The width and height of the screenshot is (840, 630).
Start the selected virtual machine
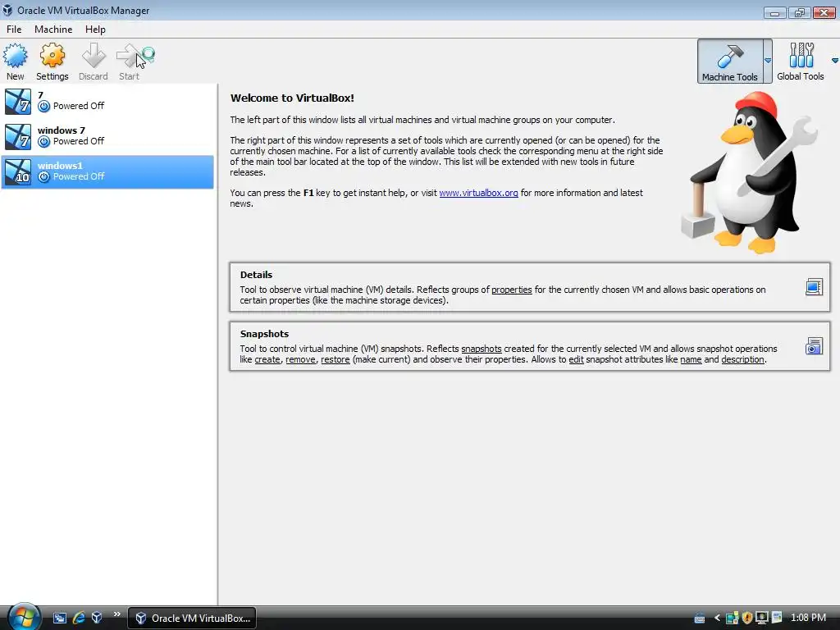[x=130, y=61]
